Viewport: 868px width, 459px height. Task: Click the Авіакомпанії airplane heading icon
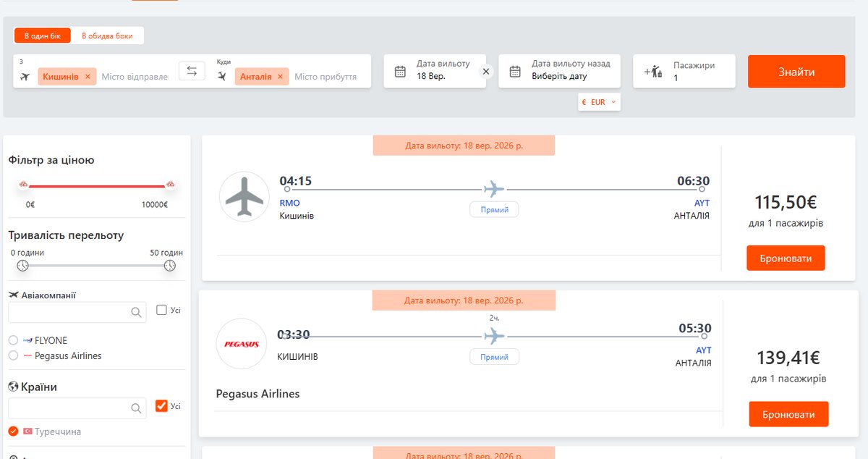tap(14, 295)
